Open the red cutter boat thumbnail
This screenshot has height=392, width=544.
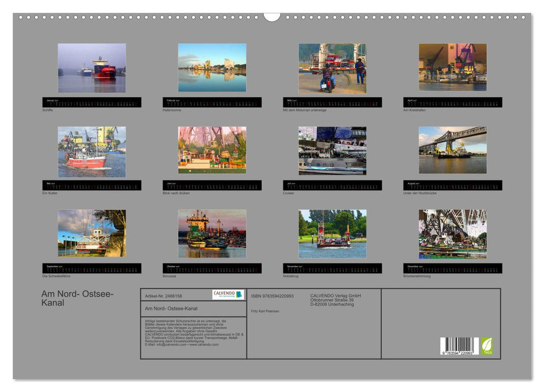[92, 152]
